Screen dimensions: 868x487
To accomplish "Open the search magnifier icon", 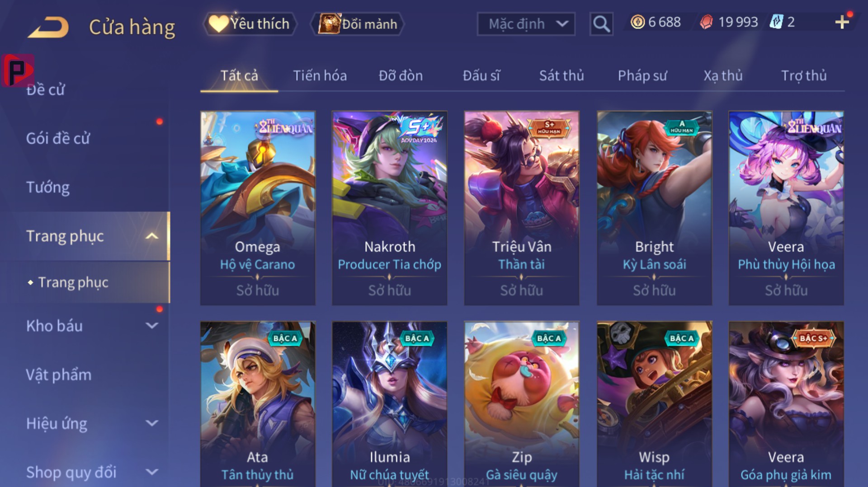I will click(601, 23).
